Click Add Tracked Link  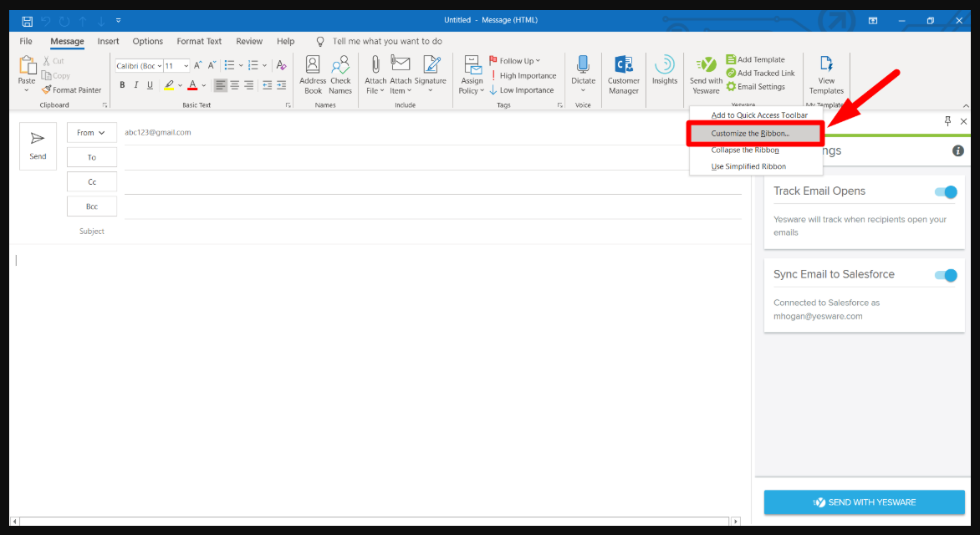point(760,73)
